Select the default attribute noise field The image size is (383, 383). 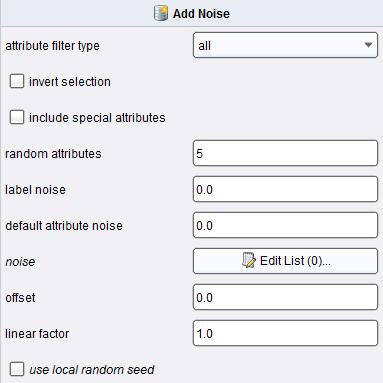[x=285, y=225]
